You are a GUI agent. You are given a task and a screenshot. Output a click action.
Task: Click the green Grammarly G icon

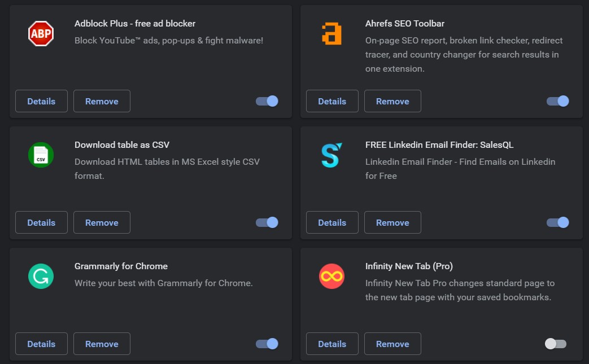(41, 276)
